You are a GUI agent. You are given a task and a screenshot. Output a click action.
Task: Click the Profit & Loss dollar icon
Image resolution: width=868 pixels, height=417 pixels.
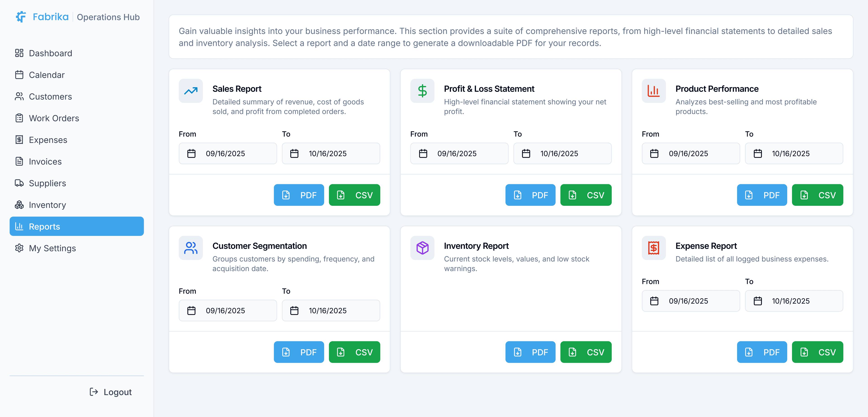tap(422, 91)
